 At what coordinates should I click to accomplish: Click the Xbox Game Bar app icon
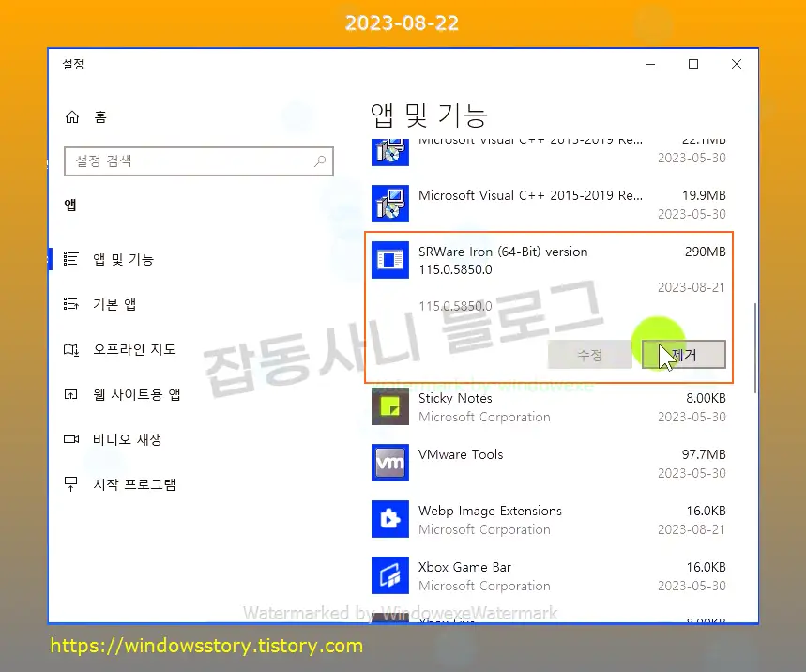click(390, 575)
